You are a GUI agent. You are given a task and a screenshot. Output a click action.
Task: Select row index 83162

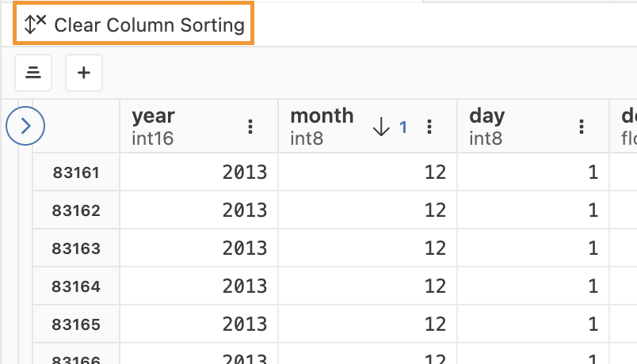76,210
